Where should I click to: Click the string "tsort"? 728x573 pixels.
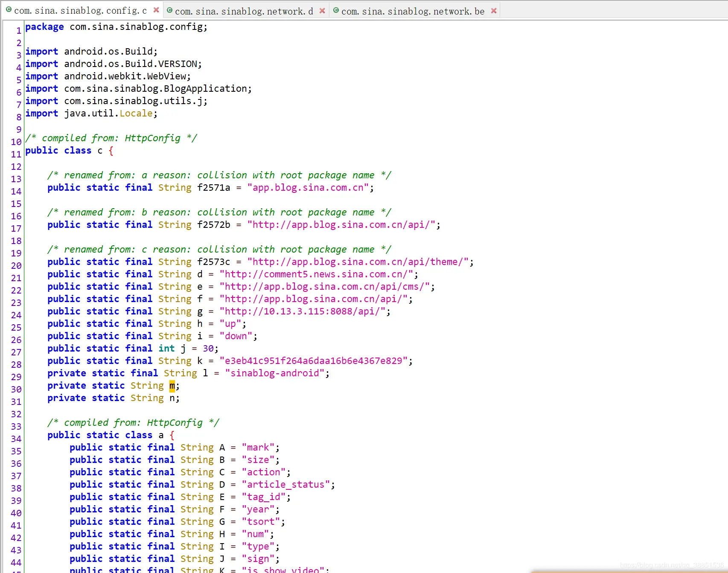261,522
